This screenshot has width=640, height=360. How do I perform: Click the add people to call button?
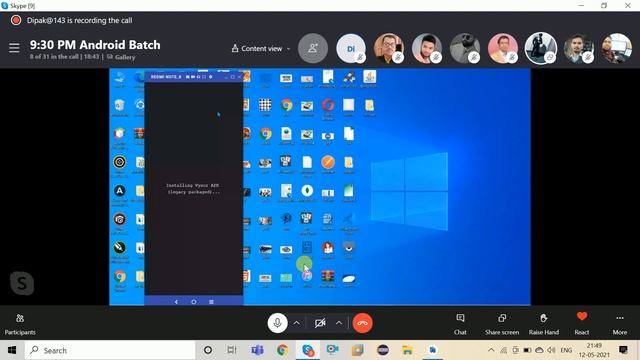click(x=313, y=48)
